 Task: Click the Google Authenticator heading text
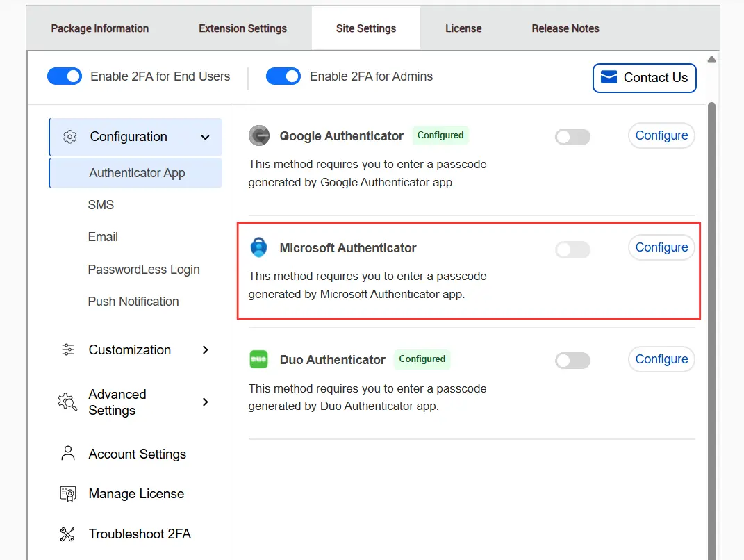pyautogui.click(x=341, y=136)
